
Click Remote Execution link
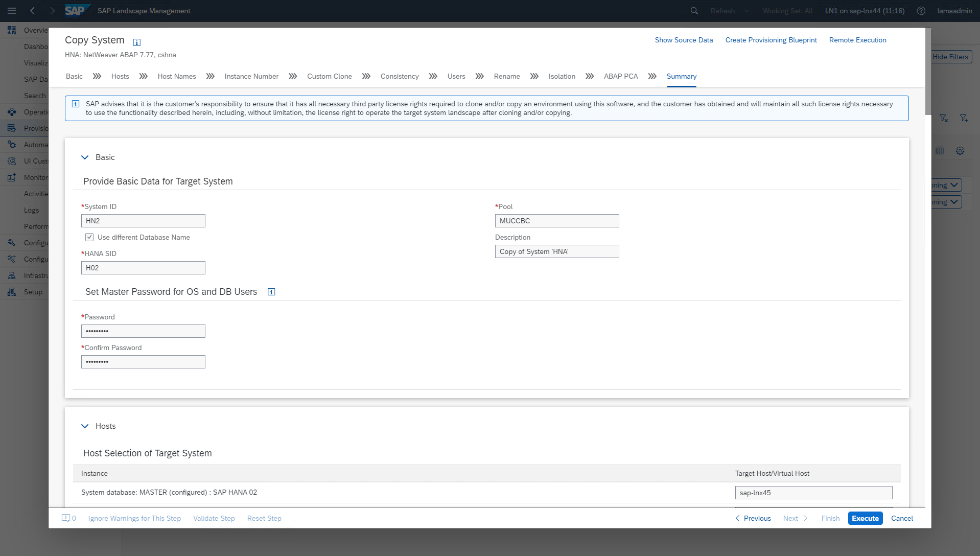pos(858,40)
